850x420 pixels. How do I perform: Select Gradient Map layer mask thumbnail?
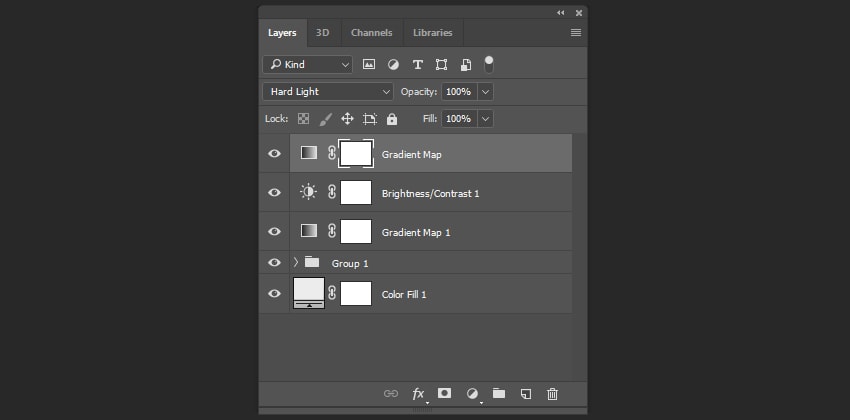pos(356,153)
